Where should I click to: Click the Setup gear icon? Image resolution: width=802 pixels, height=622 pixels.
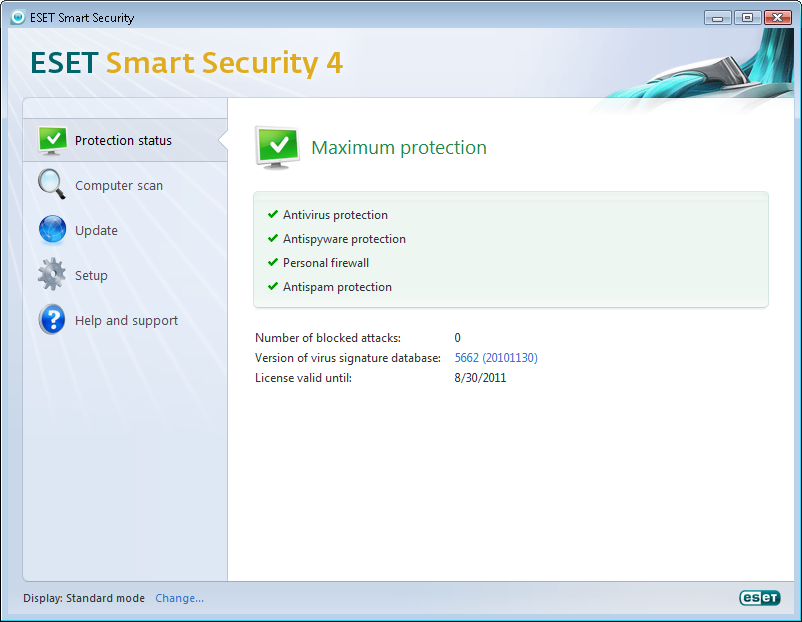click(52, 275)
